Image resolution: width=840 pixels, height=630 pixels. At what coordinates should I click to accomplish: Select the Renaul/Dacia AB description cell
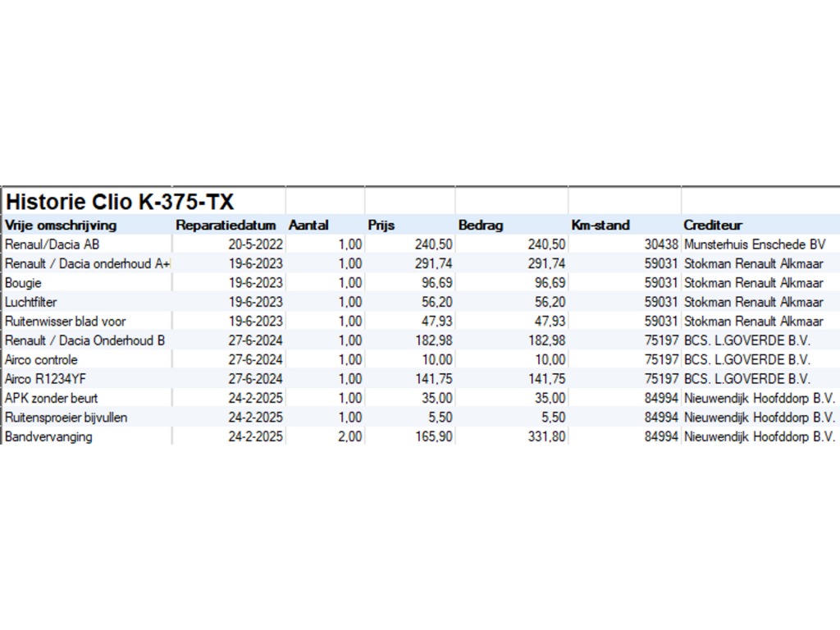52,244
